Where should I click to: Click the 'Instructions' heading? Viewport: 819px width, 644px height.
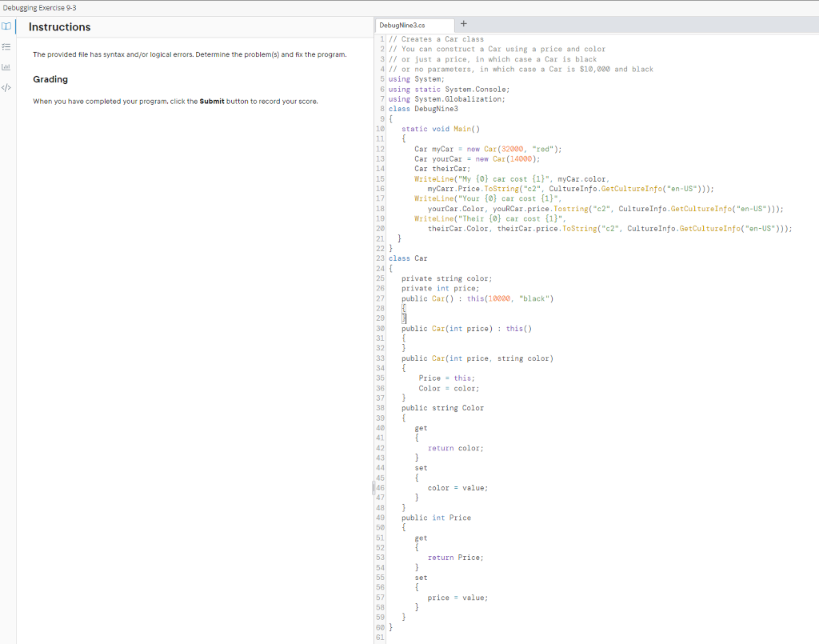tap(59, 27)
